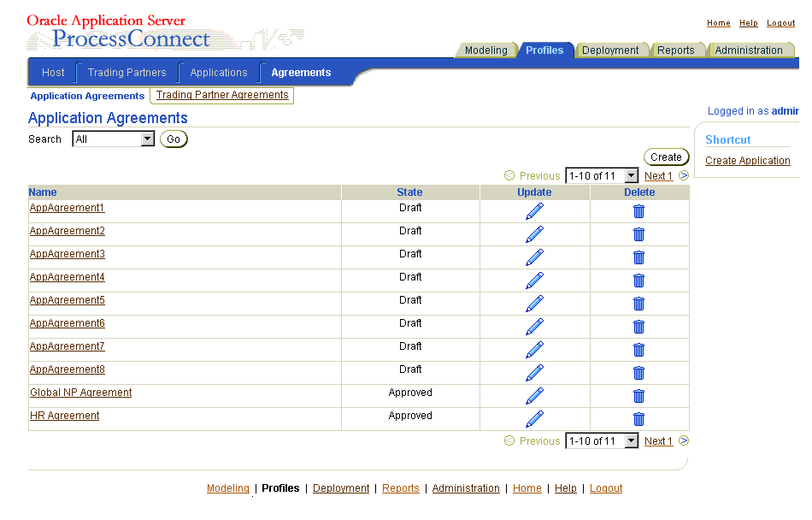
Task: Click the Deployment link in the footer
Action: point(341,487)
